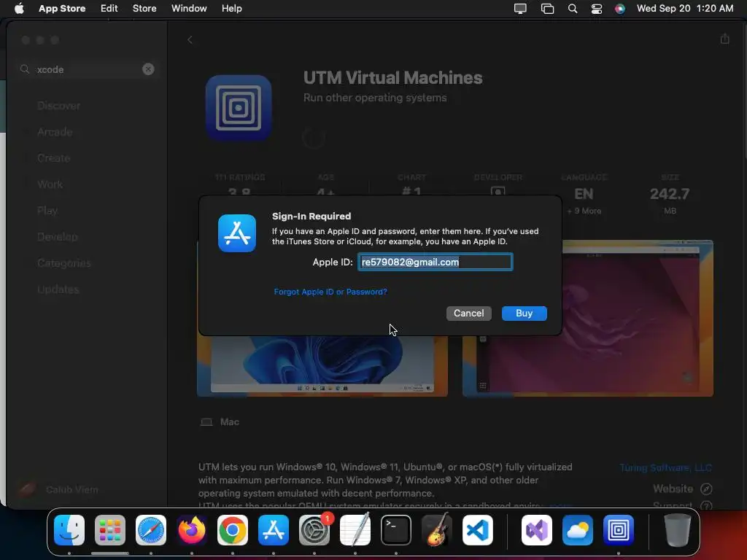Open Visual Studio Code from the Dock
Viewport: 747px width, 560px height.
point(478,530)
